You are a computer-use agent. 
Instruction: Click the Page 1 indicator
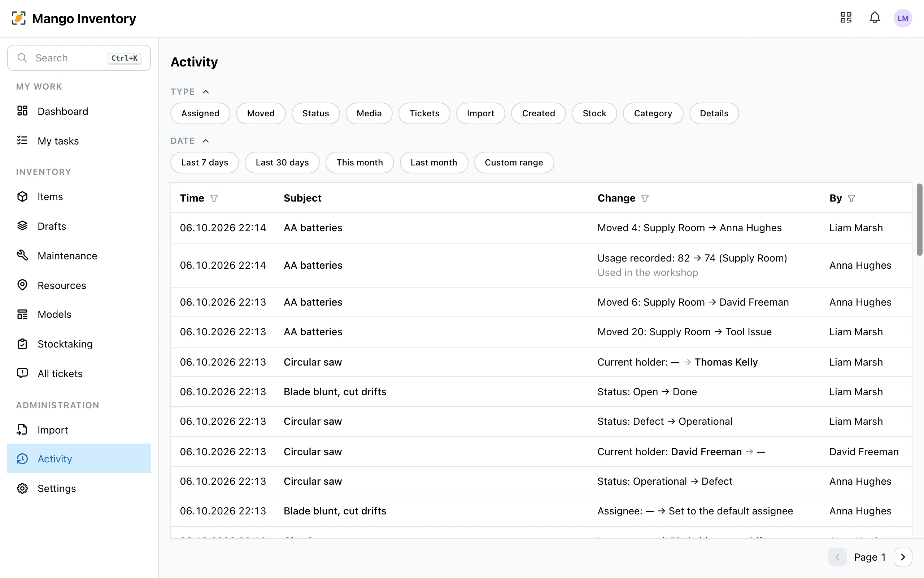[x=870, y=557]
